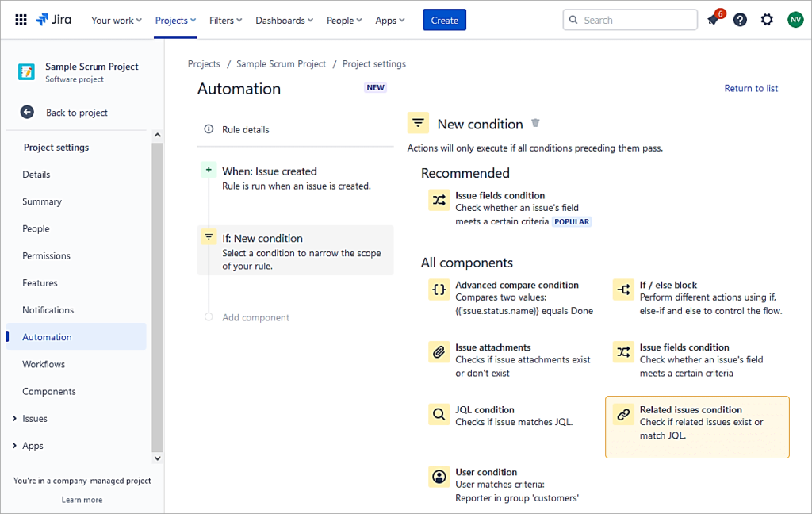
Task: Select Workflows in the project settings sidebar
Action: click(43, 364)
